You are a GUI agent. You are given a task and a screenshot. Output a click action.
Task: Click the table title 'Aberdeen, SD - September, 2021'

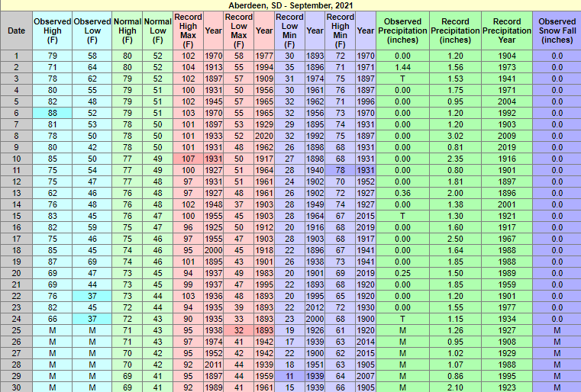(x=290, y=5)
